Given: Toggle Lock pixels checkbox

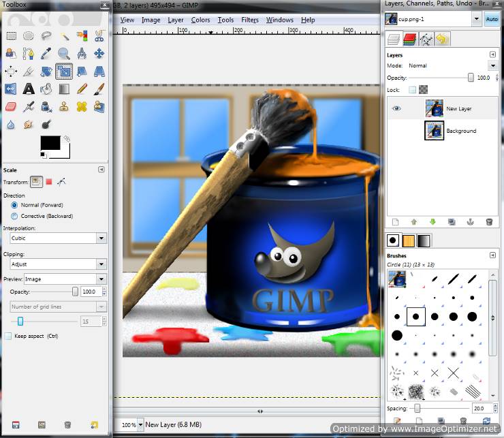Looking at the screenshot, I should 412,90.
